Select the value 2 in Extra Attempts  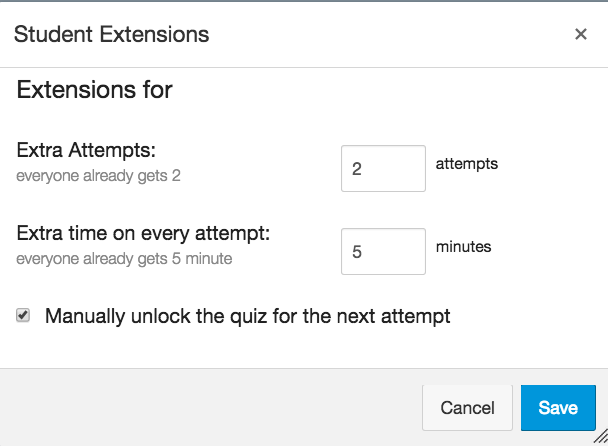[357, 170]
